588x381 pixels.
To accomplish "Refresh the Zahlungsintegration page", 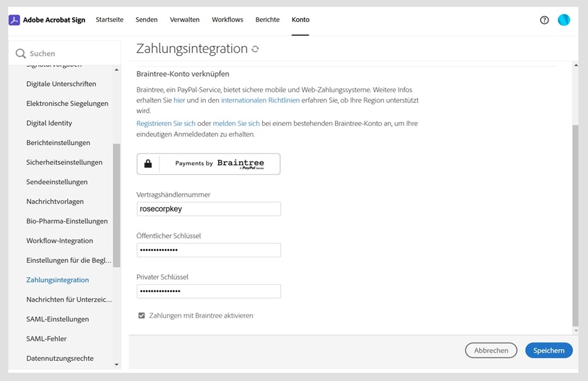I will (x=255, y=48).
